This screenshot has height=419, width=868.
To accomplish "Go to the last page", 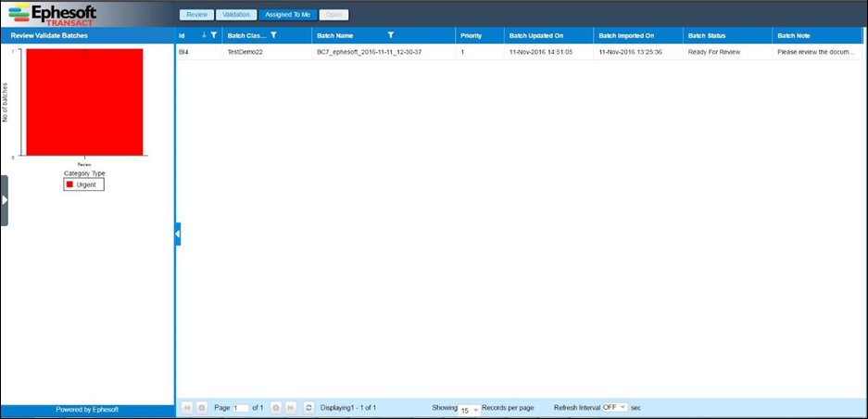I will [290, 408].
